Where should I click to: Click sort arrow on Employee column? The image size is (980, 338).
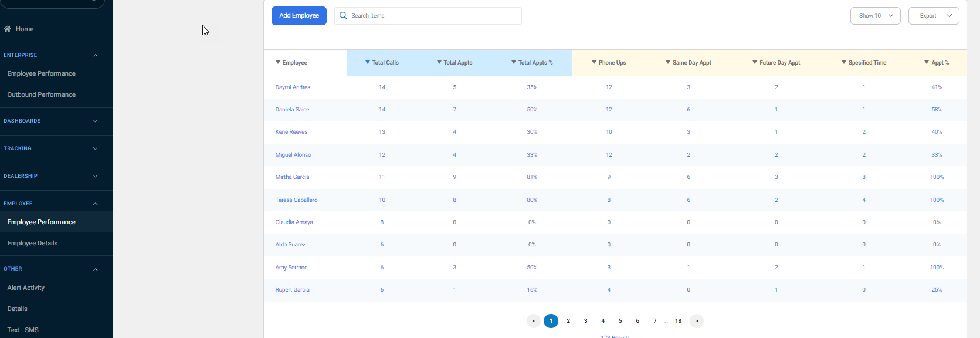point(278,62)
